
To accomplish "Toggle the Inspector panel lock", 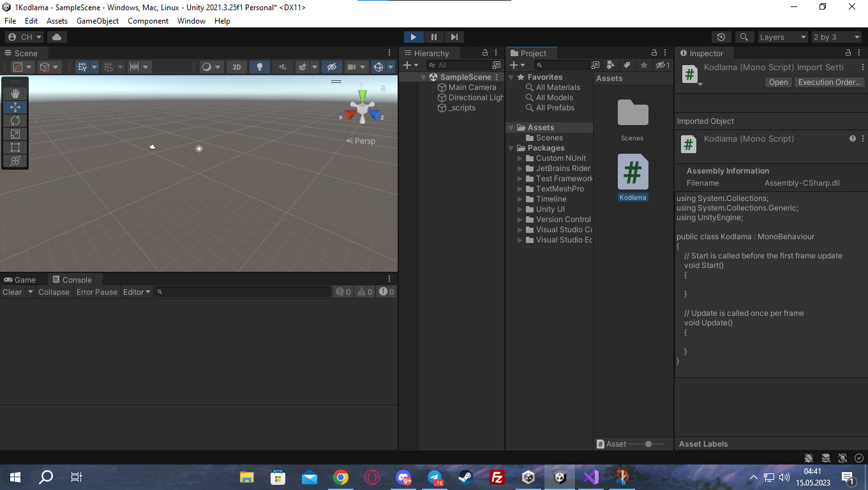I will [848, 53].
